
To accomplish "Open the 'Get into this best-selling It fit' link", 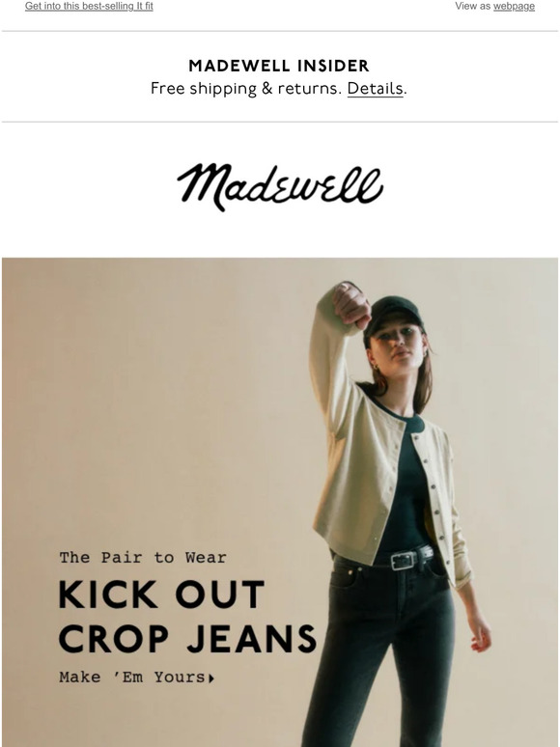I will point(89,6).
